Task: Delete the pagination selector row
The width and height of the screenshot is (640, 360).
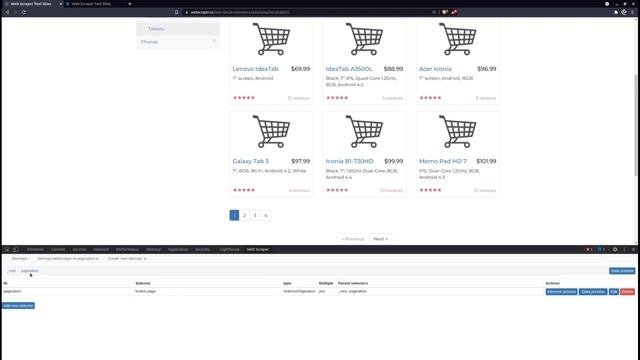Action: (x=627, y=292)
